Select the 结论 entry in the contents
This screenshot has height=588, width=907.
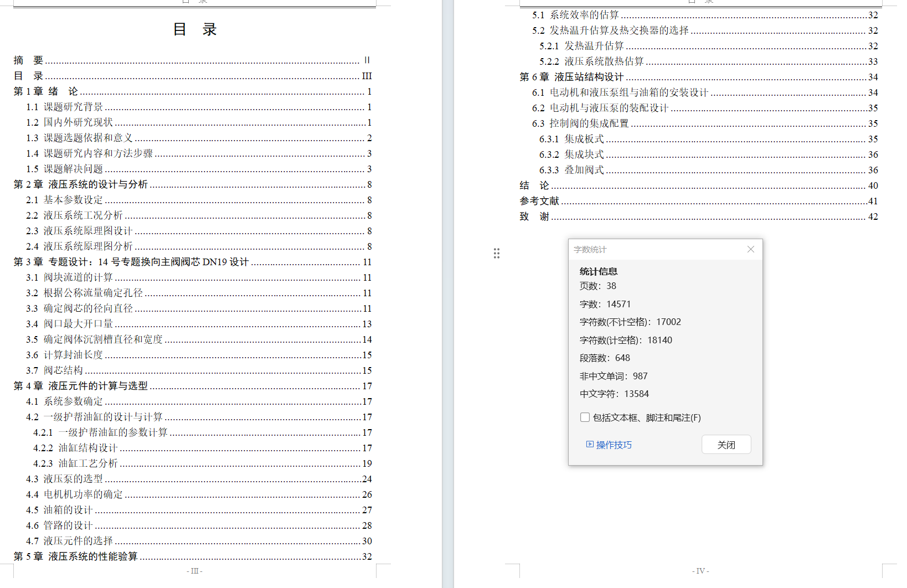533,185
